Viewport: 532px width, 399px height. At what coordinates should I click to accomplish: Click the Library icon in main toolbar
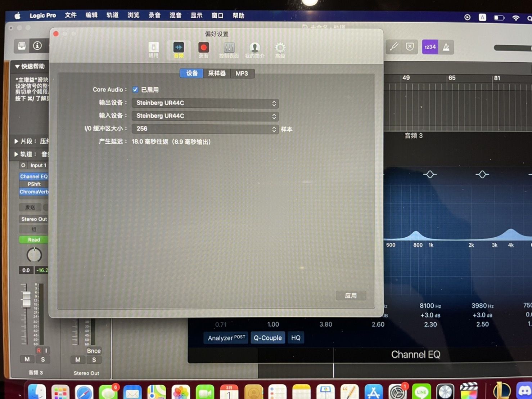22,46
